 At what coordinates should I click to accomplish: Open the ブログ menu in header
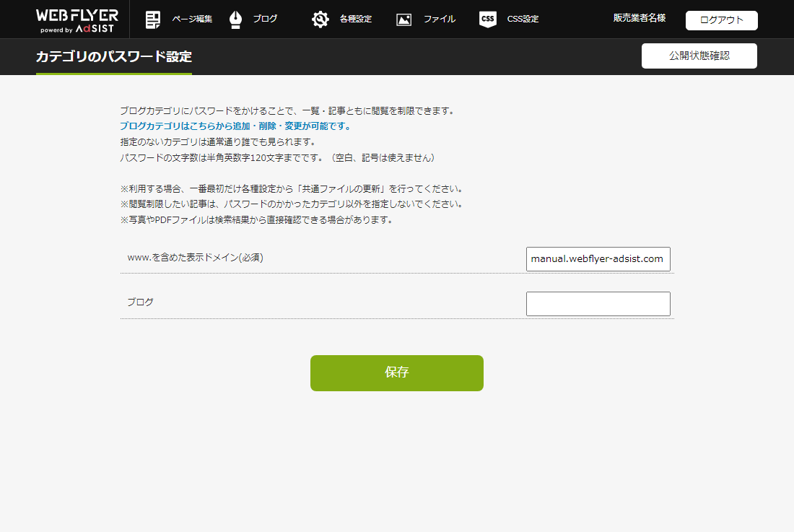pos(265,19)
